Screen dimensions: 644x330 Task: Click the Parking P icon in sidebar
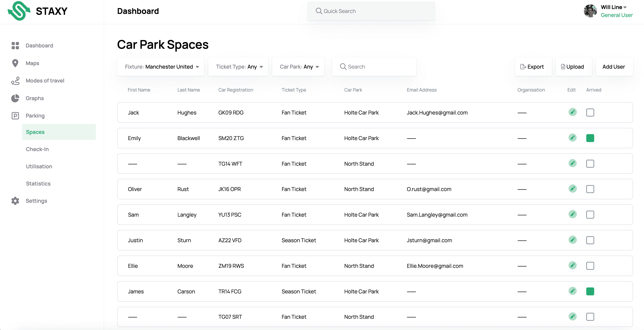click(x=15, y=116)
